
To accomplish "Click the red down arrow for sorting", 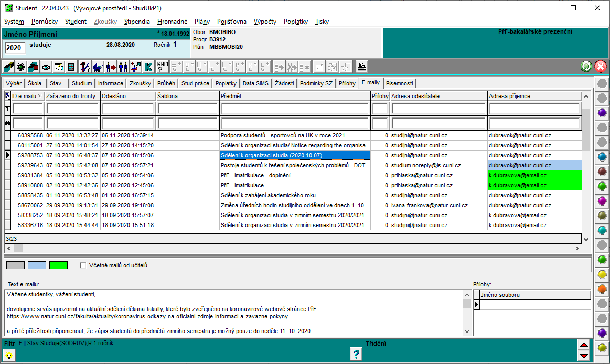I will [584, 356].
